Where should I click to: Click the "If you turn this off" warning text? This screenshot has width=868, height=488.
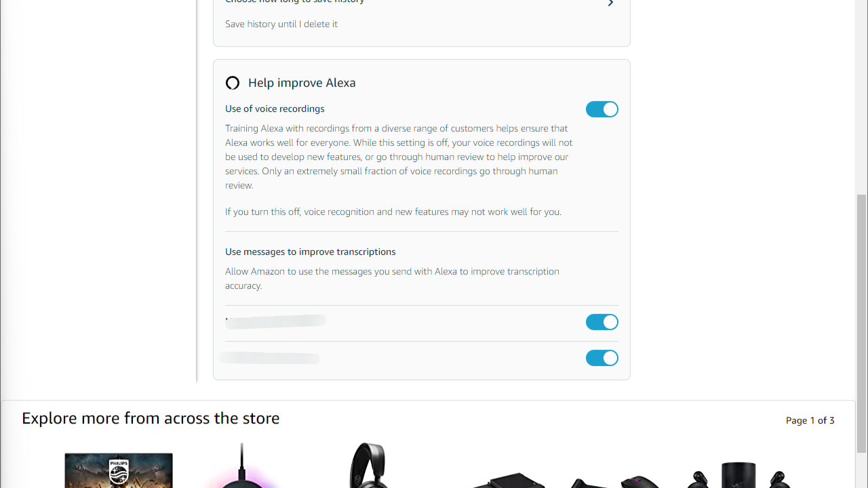pos(393,211)
